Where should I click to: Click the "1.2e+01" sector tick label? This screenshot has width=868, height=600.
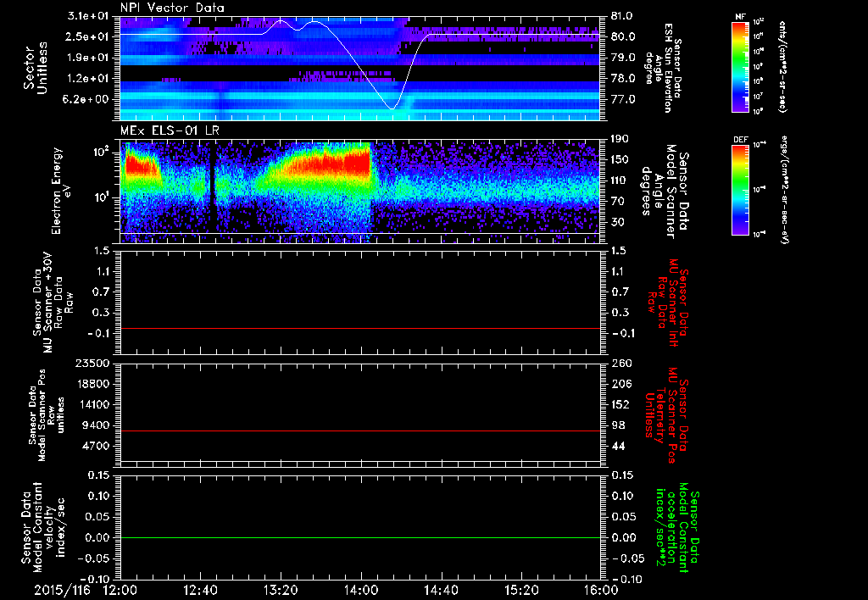(88, 79)
